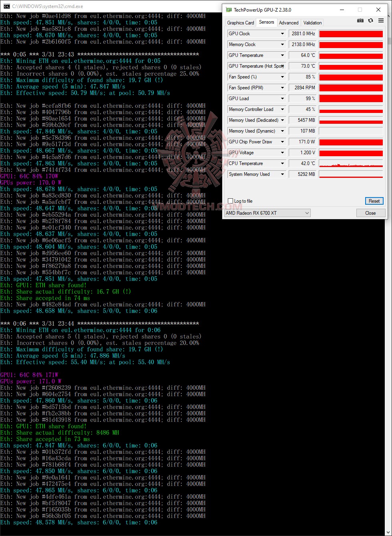Click the Memory Controller Load graph
The image size is (392, 536).
351,109
